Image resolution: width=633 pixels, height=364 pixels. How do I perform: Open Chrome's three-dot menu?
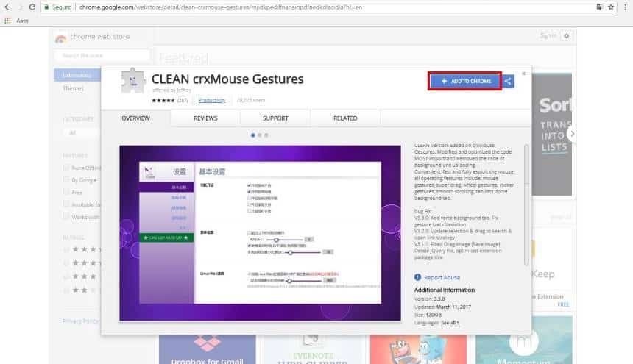click(x=626, y=7)
